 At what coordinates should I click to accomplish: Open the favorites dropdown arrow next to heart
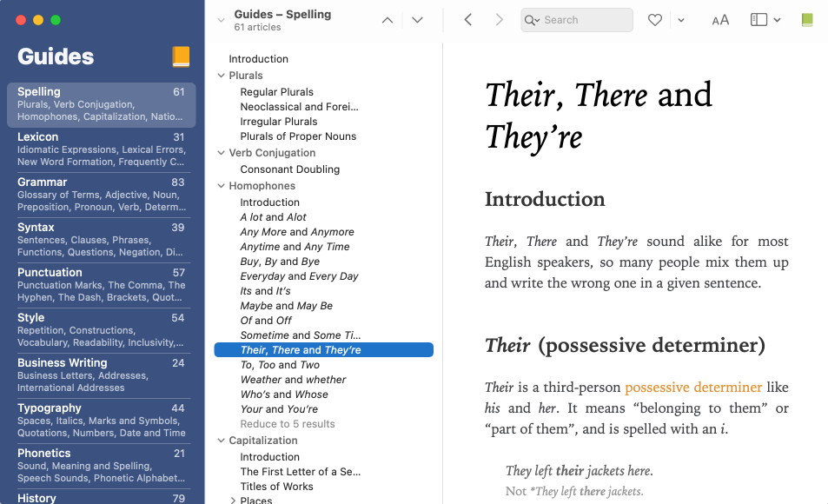681,20
